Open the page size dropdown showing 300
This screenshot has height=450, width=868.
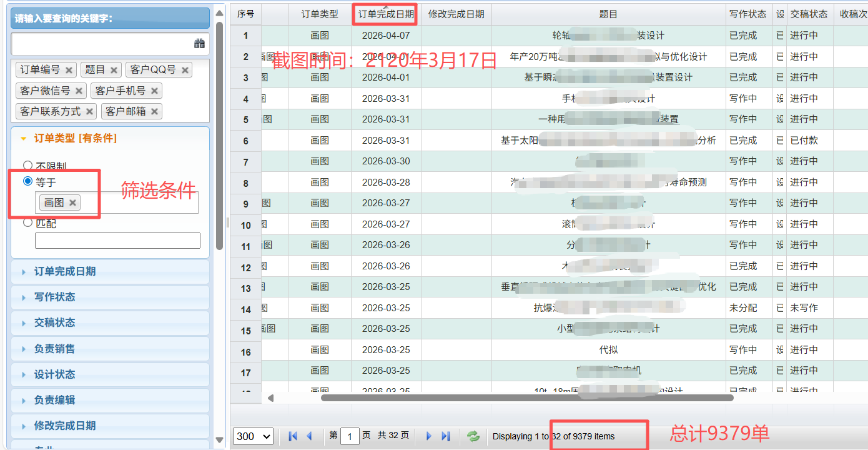pos(253,436)
